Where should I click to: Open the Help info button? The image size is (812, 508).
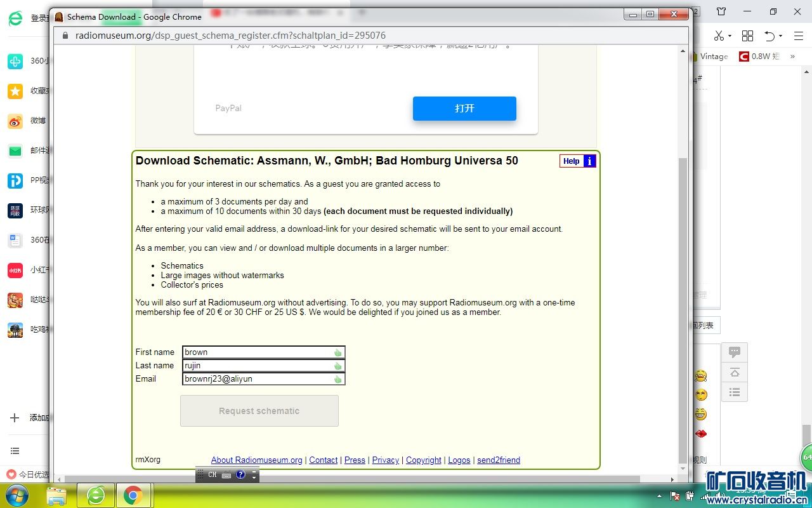(x=578, y=161)
